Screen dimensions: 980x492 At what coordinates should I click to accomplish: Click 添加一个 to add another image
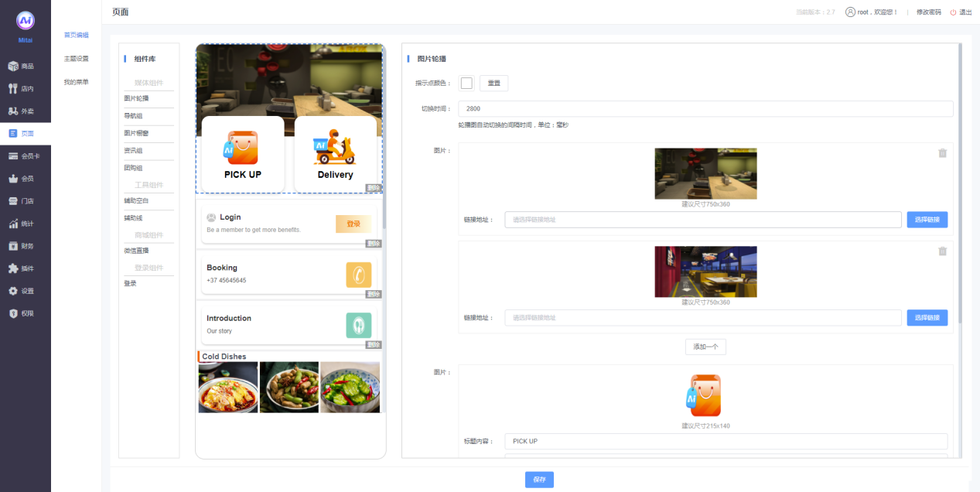pos(705,347)
